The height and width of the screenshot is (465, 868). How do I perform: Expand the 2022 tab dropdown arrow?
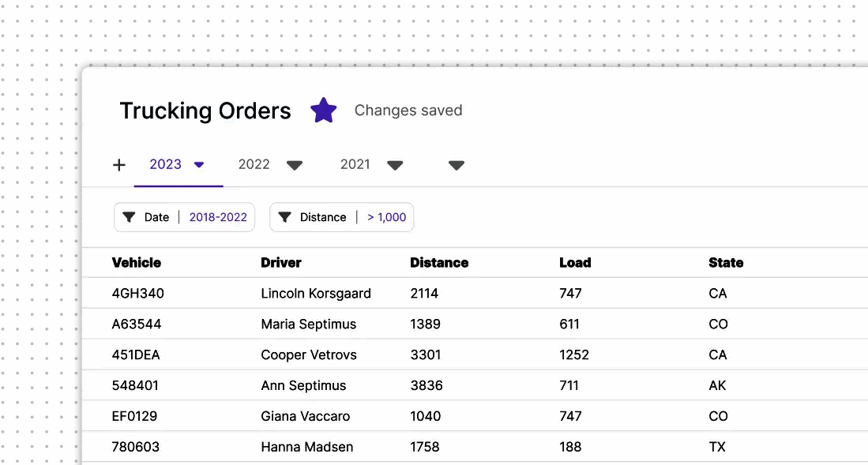click(x=295, y=165)
